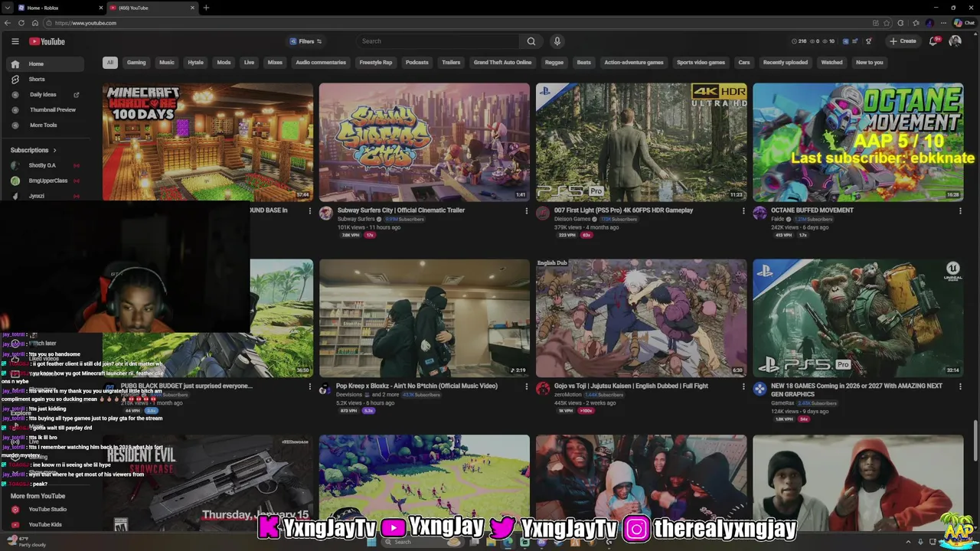The height and width of the screenshot is (551, 980).
Task: Select the Action-adventure games chip
Action: click(x=634, y=63)
